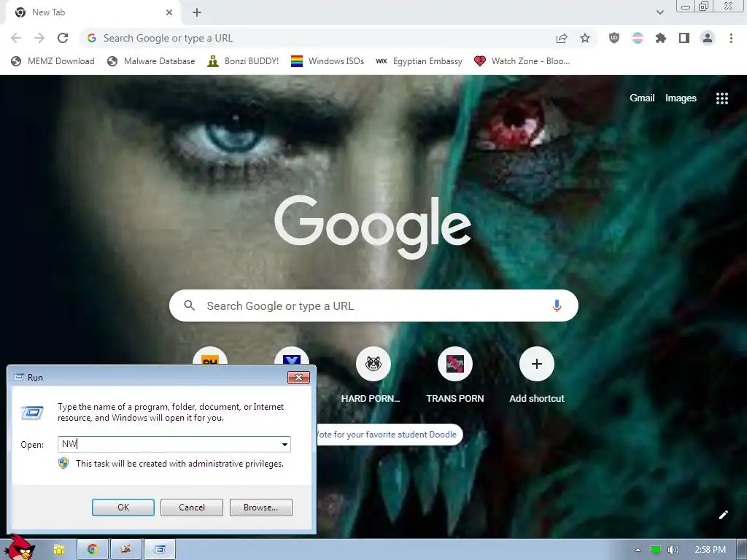
Task: Open the Egyptian Embassy bookmark
Action: pos(419,61)
